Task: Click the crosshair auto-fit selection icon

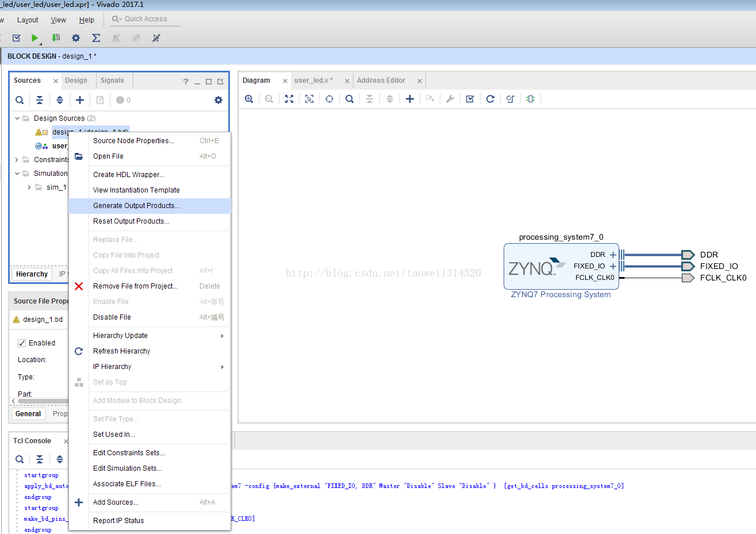Action: pos(329,99)
